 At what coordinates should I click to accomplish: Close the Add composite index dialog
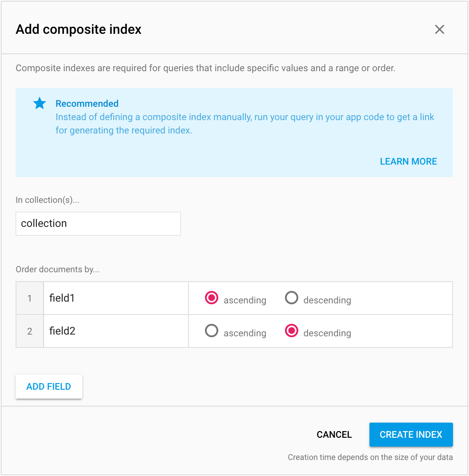(x=439, y=29)
